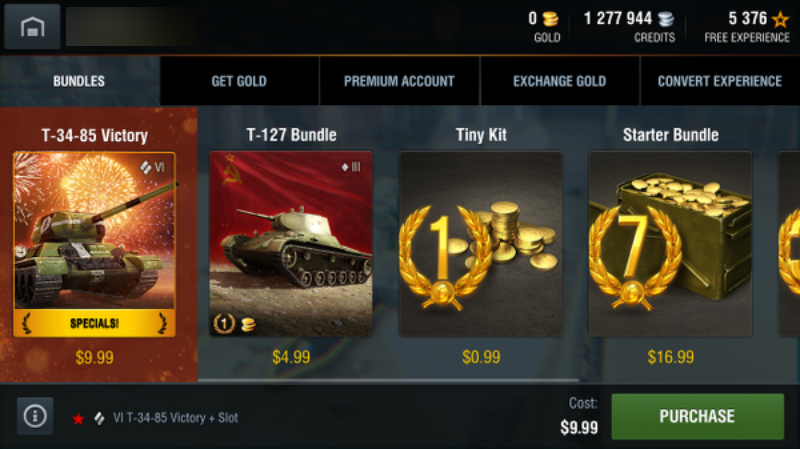Choose the Starter Bundle pack
The image size is (800, 449).
click(670, 244)
